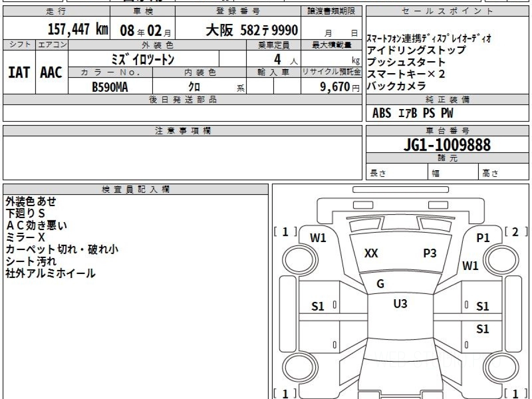Select note カーペット切れ・破れ小
This screenshot has width=532, height=399.
[62, 250]
